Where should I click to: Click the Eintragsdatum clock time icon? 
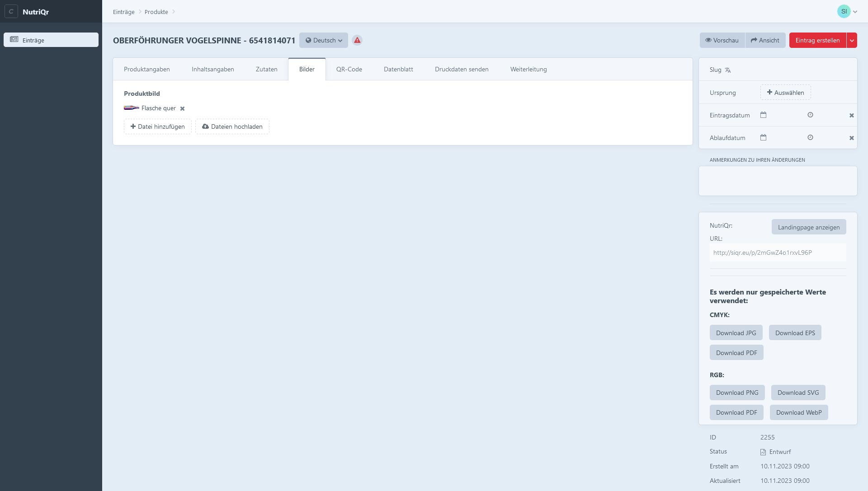810,115
